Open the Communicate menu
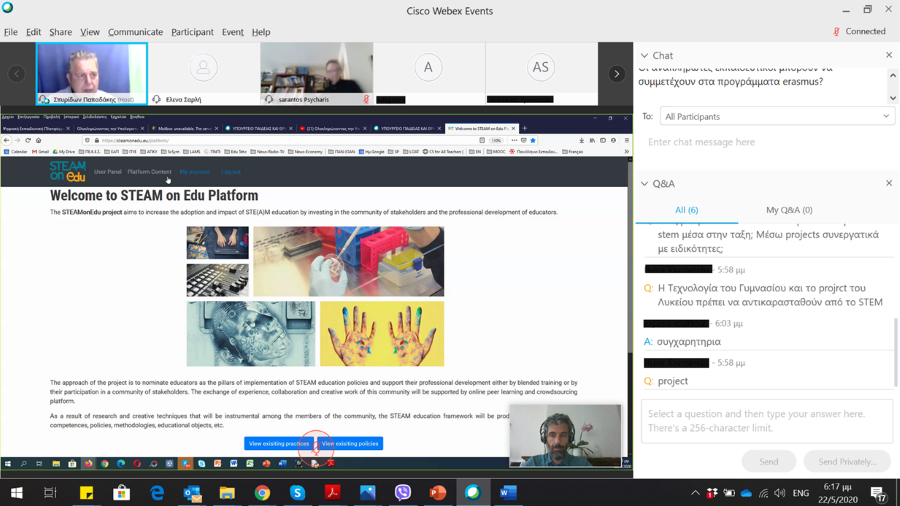900x506 pixels. pyautogui.click(x=135, y=32)
